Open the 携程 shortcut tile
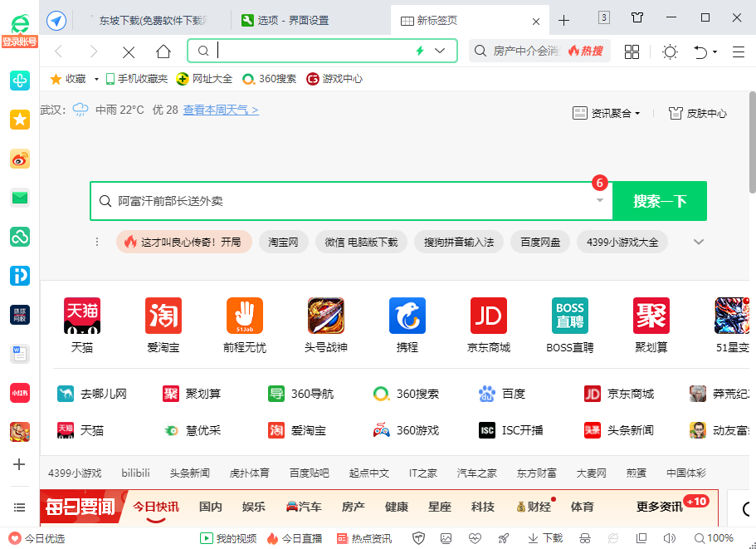 click(x=407, y=325)
